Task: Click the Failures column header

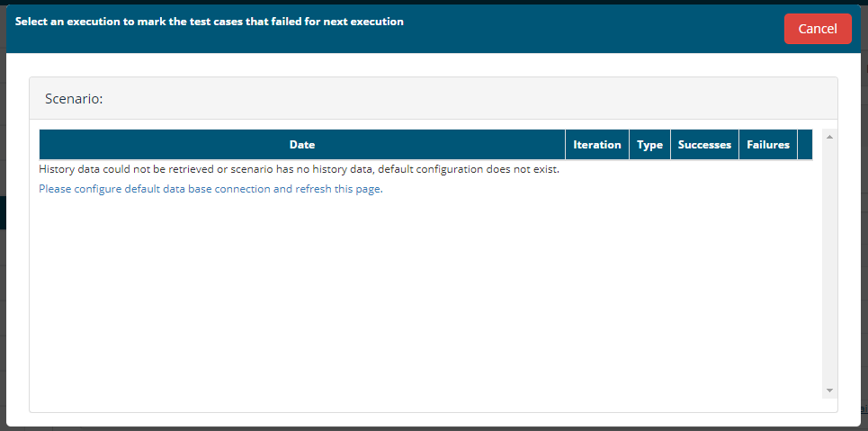Action: point(768,145)
